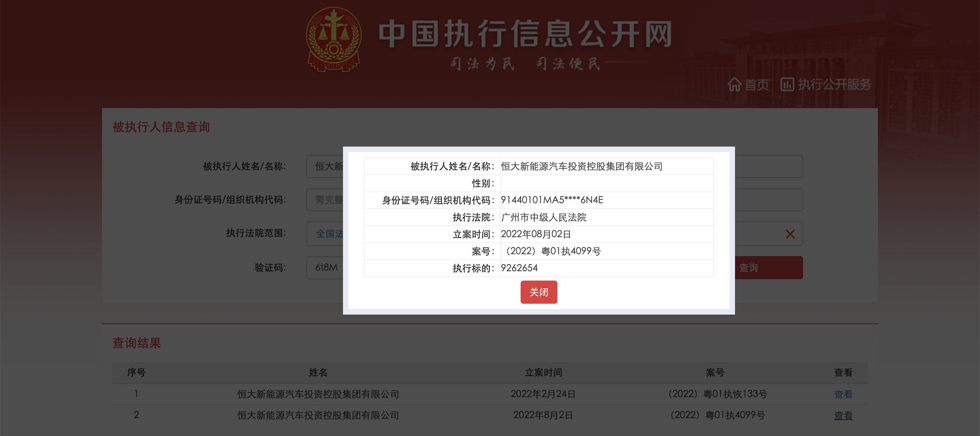Click the 被执行人信息查询 section heading

(x=161, y=127)
